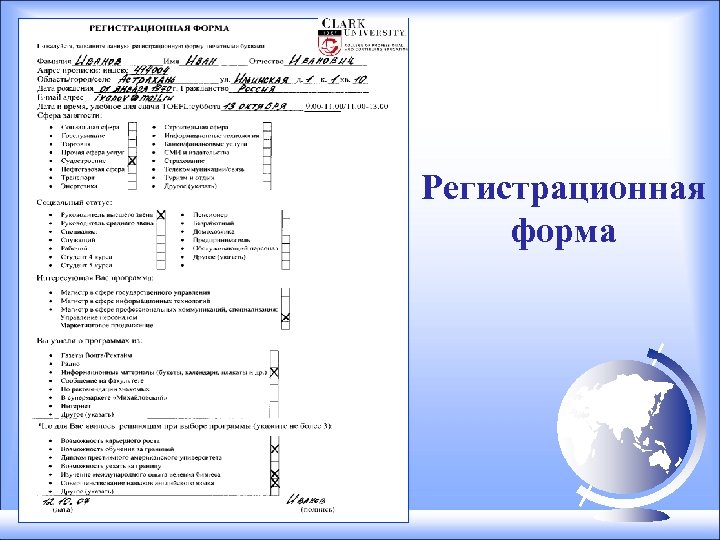The width and height of the screenshot is (720, 540).
Task: Click the checked box next to 'Судостроение'
Action: pyautogui.click(x=132, y=161)
